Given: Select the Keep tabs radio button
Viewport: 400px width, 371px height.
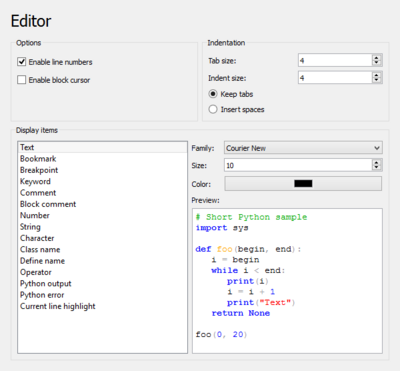Looking at the screenshot, I should [x=213, y=94].
